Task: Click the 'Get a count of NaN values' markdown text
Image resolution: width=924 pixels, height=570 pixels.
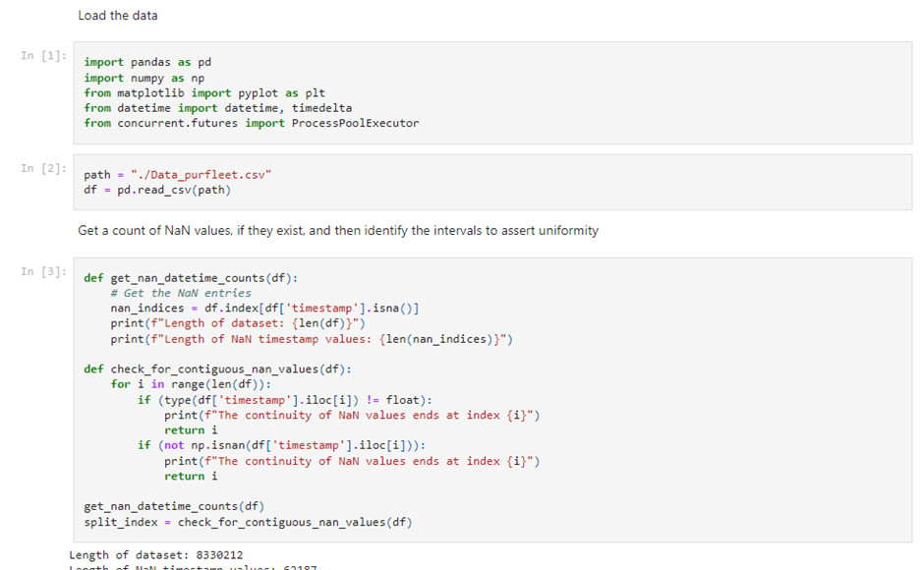Action: (x=338, y=231)
